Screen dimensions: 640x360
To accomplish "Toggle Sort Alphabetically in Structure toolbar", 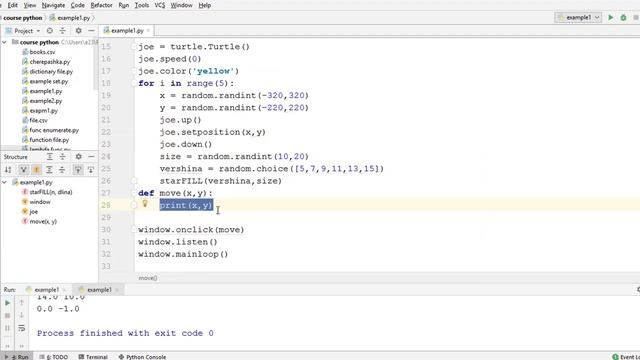I will tap(8, 170).
